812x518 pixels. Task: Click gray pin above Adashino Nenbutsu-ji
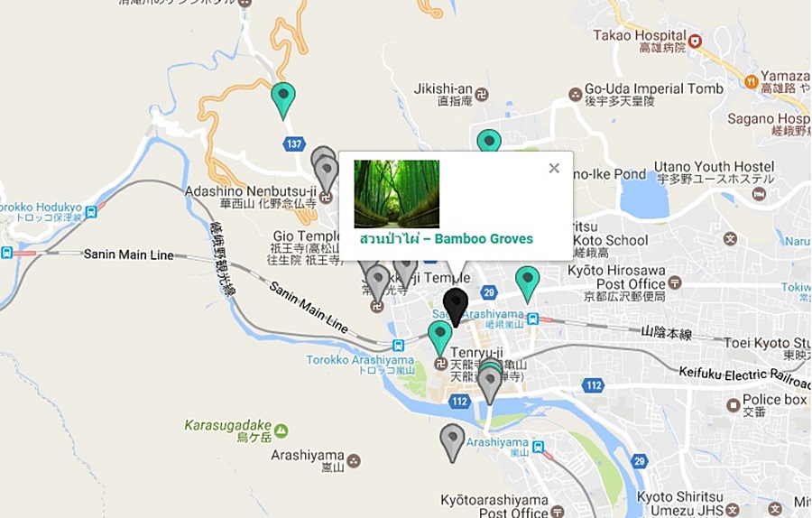coord(325,171)
